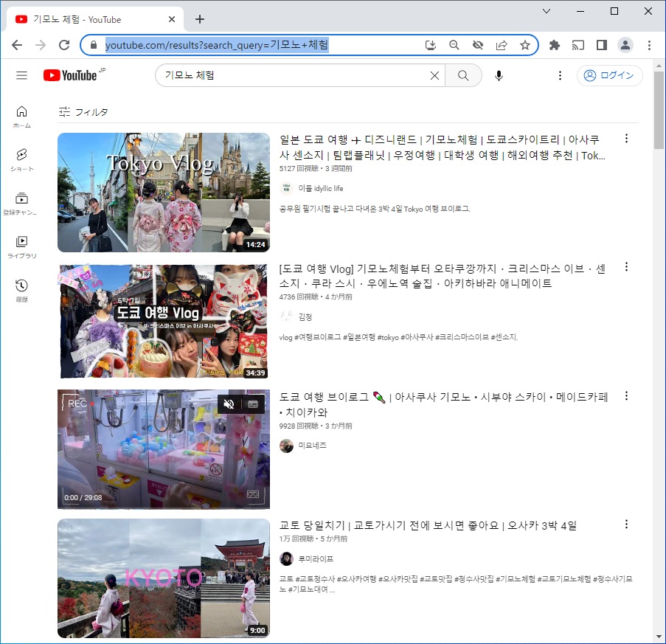Open a new browser tab
666x644 pixels.
point(200,19)
